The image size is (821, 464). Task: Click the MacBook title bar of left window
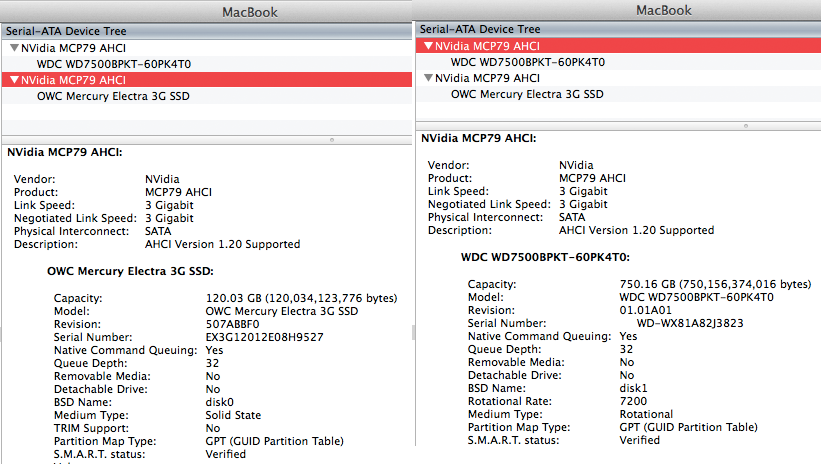207,12
